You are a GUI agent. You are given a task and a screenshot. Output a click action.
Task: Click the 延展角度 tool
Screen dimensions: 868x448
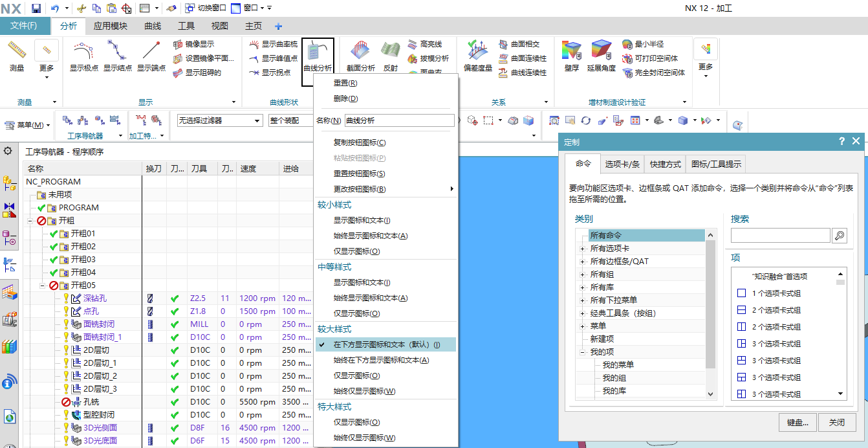pyautogui.click(x=602, y=57)
